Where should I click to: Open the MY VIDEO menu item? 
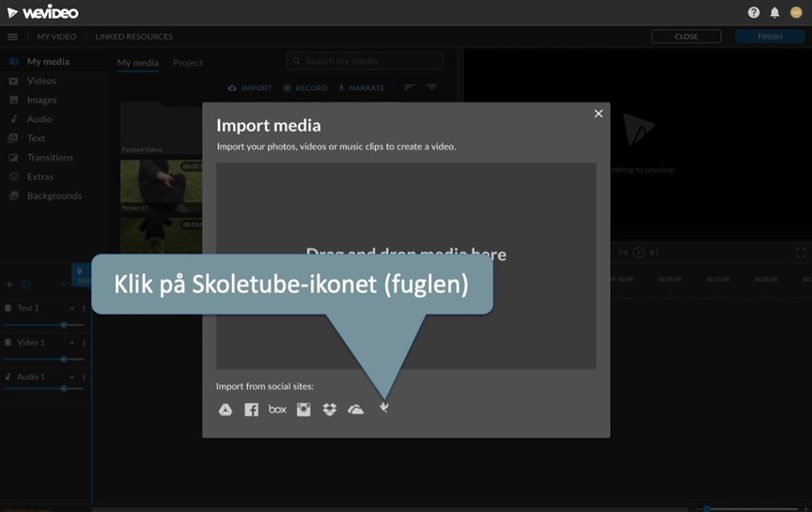pyautogui.click(x=56, y=37)
